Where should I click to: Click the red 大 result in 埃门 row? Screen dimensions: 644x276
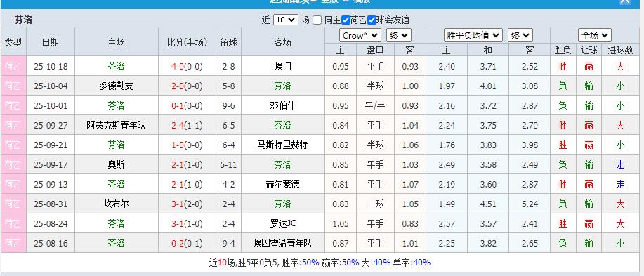620,66
